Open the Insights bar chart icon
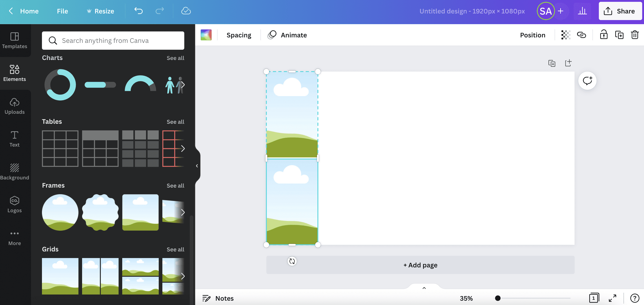The width and height of the screenshot is (644, 305). click(582, 11)
